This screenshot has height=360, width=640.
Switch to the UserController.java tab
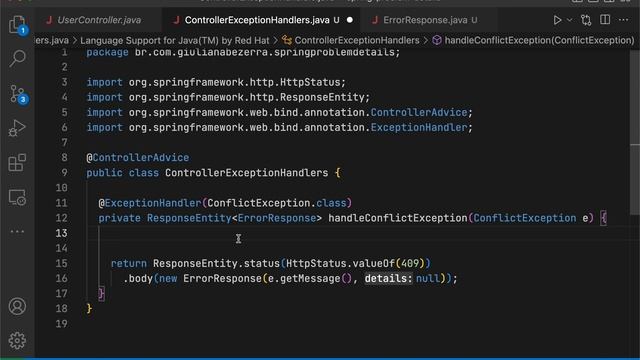99,20
